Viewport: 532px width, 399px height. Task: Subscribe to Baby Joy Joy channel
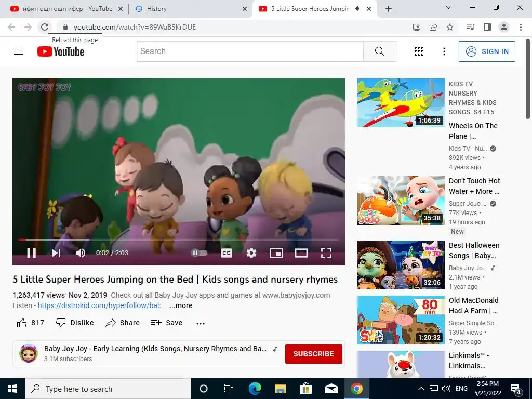coord(313,354)
